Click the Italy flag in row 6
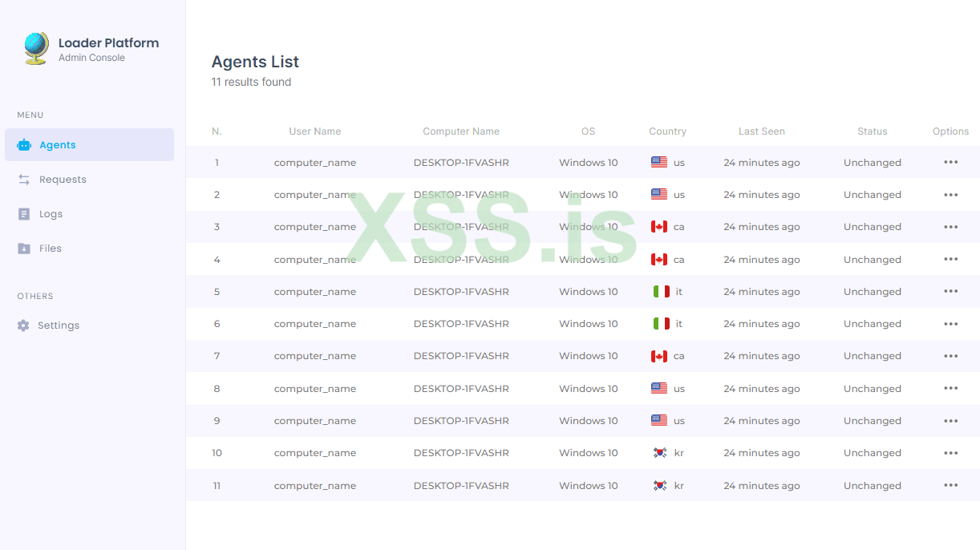 [x=662, y=324]
